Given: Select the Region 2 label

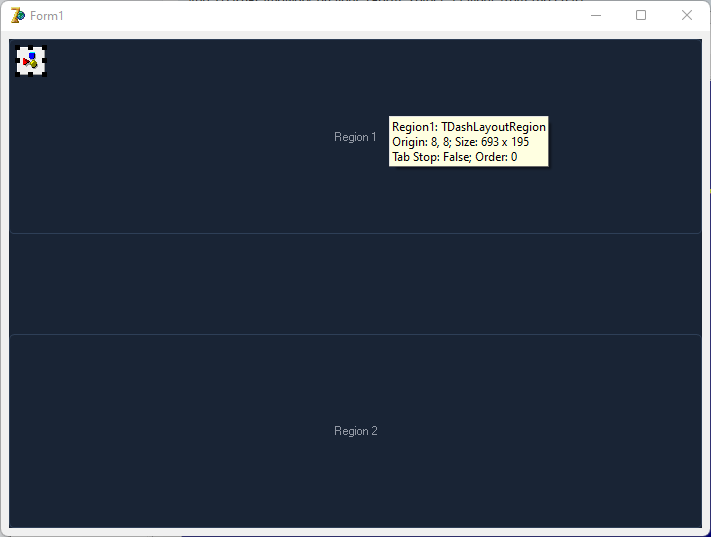Looking at the screenshot, I should 356,431.
